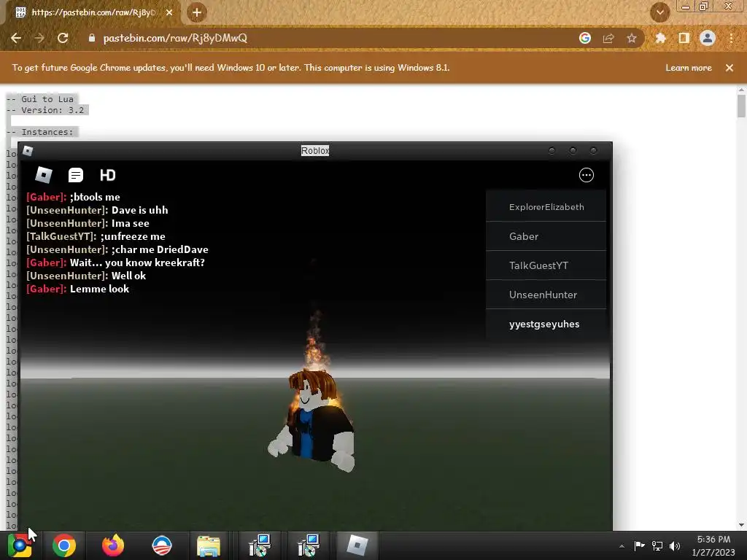Open Chrome side panel icon

[x=684, y=38]
